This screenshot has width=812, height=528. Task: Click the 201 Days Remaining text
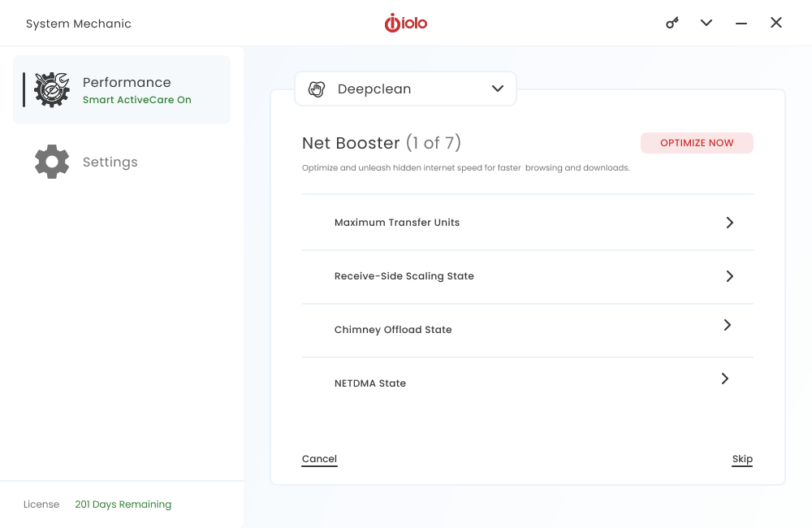click(123, 504)
